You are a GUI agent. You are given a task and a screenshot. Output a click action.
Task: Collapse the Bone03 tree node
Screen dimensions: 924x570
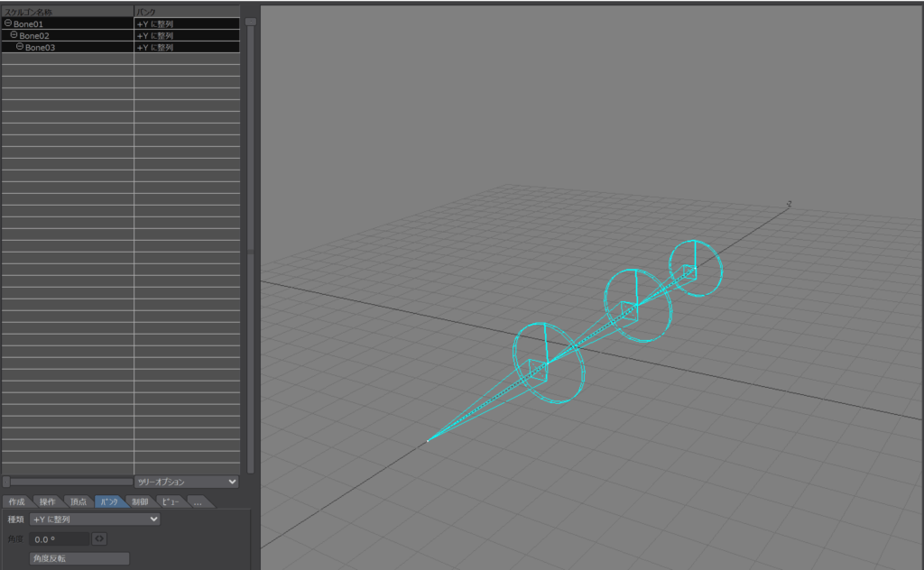click(x=20, y=47)
